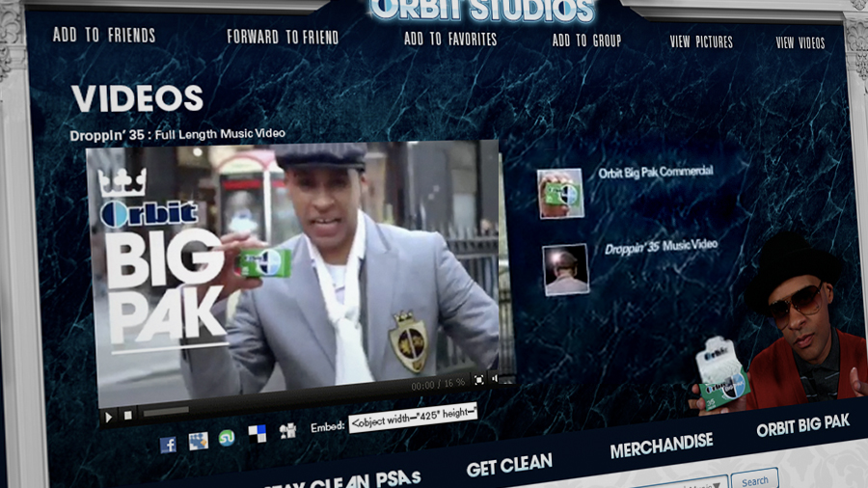This screenshot has width=868, height=488.
Task: Click the Search button
Action: [754, 479]
